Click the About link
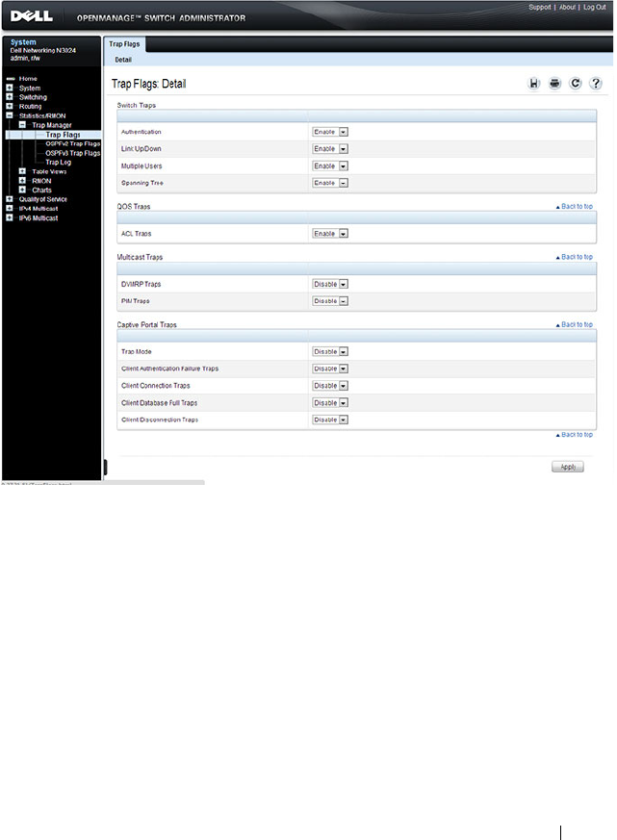Image resolution: width=617 pixels, height=840 pixels. click(567, 7)
